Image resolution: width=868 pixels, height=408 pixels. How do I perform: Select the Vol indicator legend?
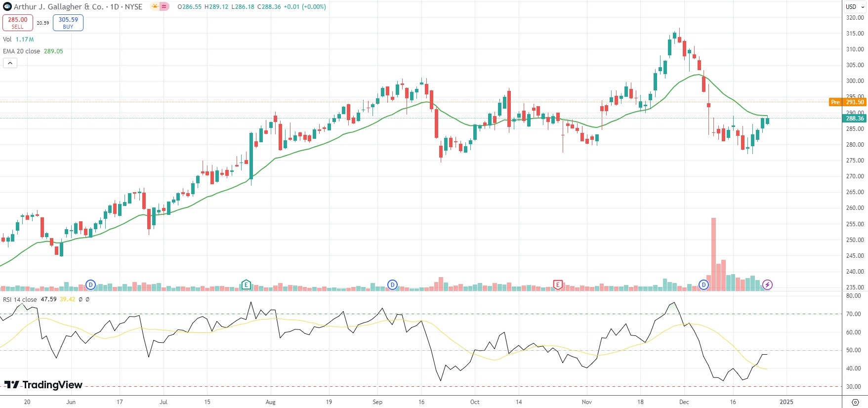pos(7,40)
